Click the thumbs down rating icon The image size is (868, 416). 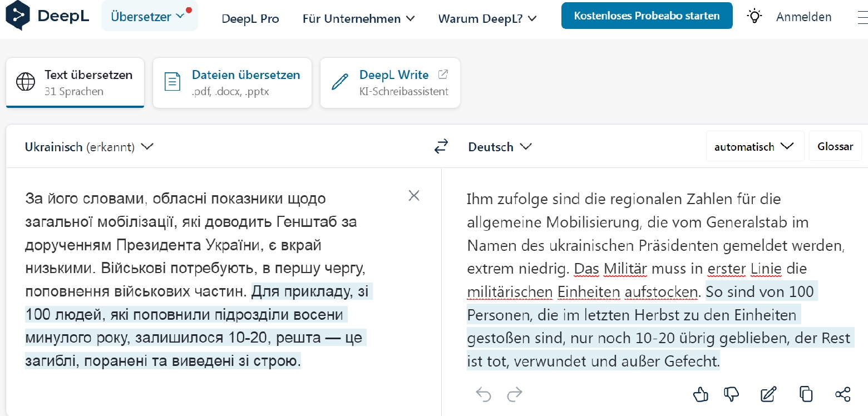coord(732,394)
